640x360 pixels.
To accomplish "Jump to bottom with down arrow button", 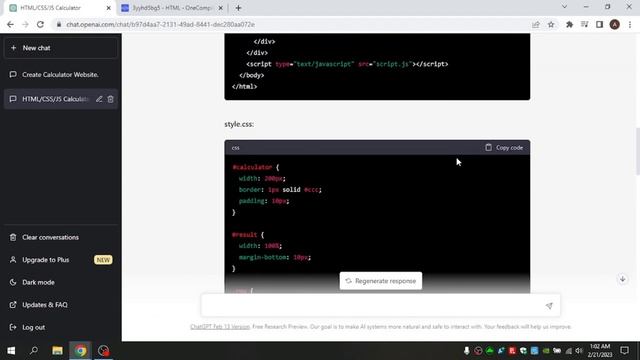I will pyautogui.click(x=622, y=279).
